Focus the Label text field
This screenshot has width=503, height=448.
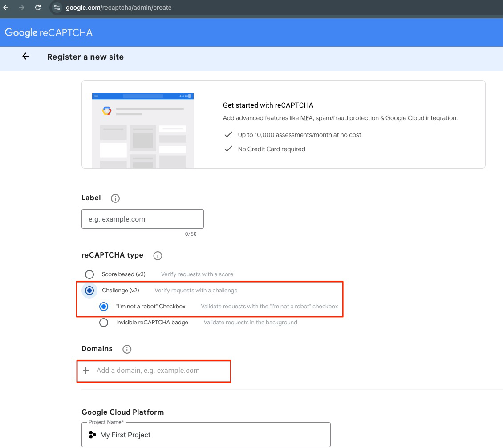coord(143,219)
